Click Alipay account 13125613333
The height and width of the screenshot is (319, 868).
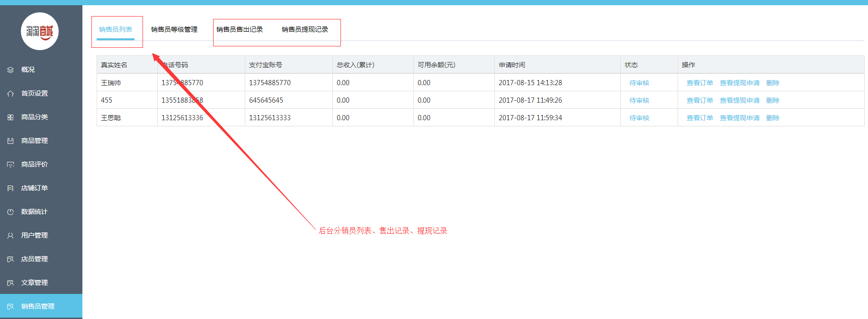tap(270, 118)
